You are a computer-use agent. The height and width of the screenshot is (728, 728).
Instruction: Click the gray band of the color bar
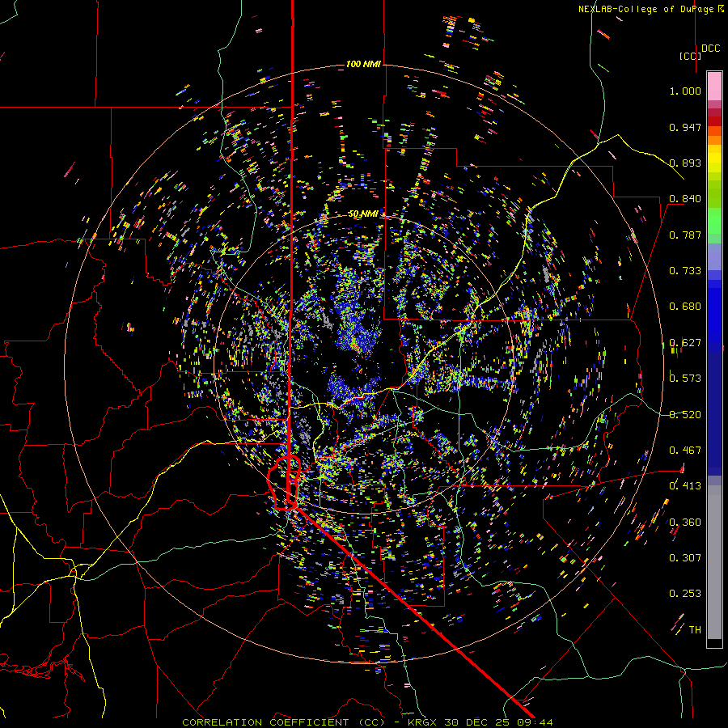coord(714,562)
